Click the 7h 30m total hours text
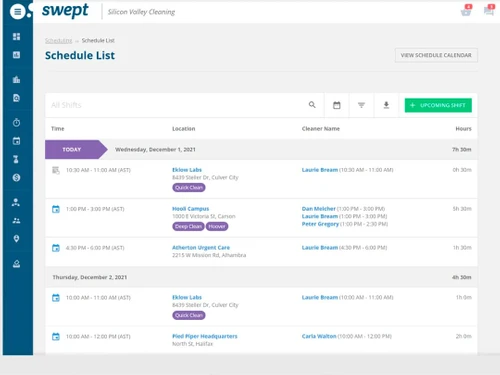 tap(462, 149)
